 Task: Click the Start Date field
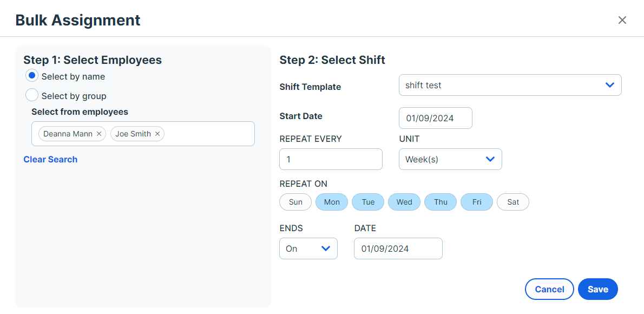tap(435, 119)
